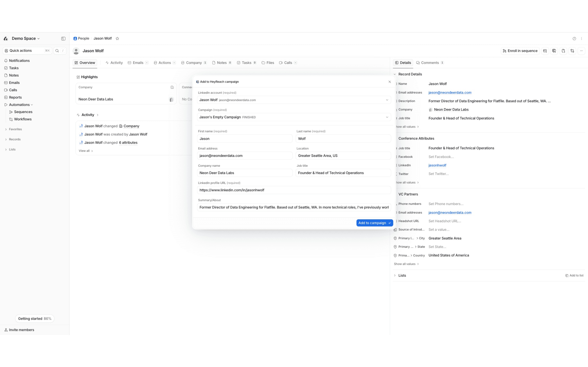Close the Add to HeyReach campaign dialog
This screenshot has width=588, height=367.
coord(389,82)
